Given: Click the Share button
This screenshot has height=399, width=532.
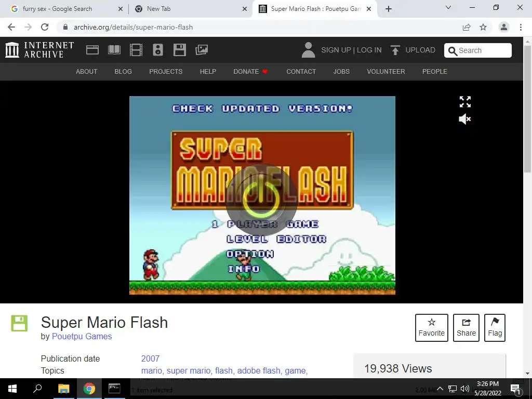Looking at the screenshot, I should tap(466, 328).
